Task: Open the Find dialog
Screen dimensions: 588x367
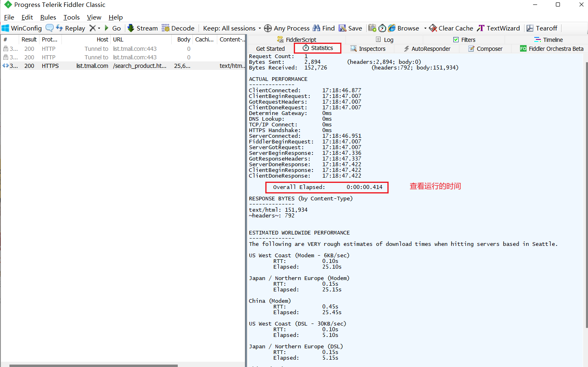Action: (x=324, y=28)
